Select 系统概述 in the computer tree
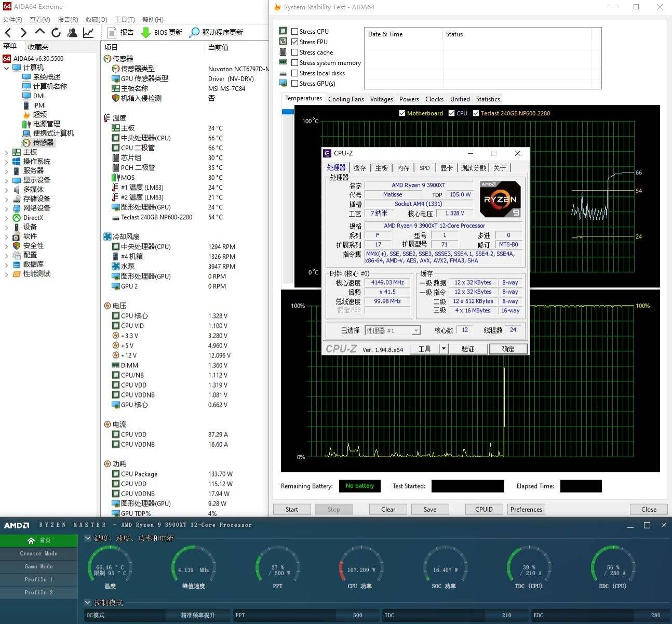 tap(47, 77)
